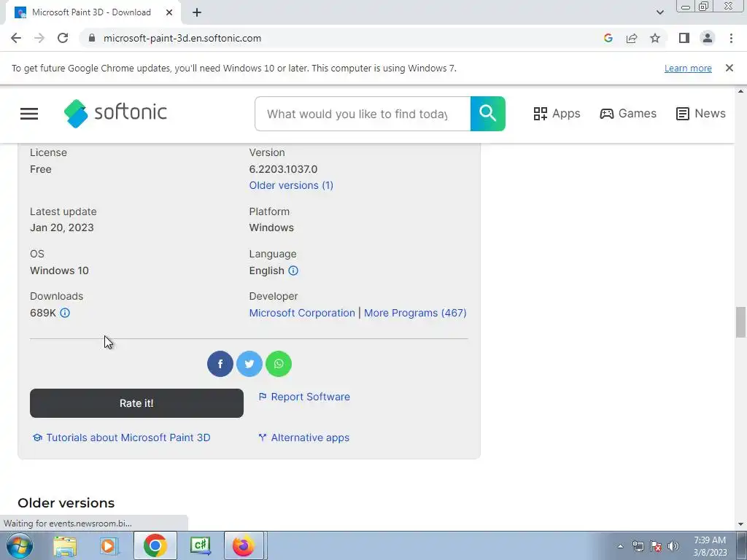Open Microsoft Corporation developer link
747x560 pixels.
click(302, 313)
